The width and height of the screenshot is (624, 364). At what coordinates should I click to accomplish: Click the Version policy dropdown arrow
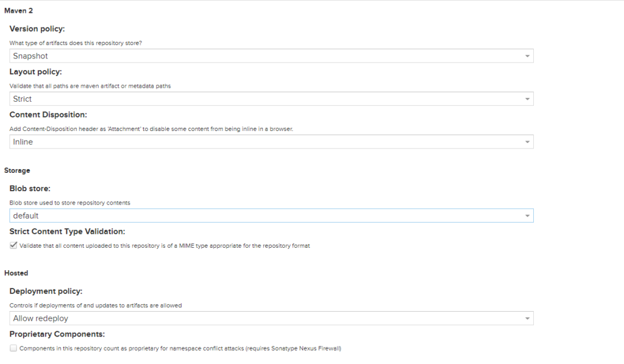(x=527, y=56)
